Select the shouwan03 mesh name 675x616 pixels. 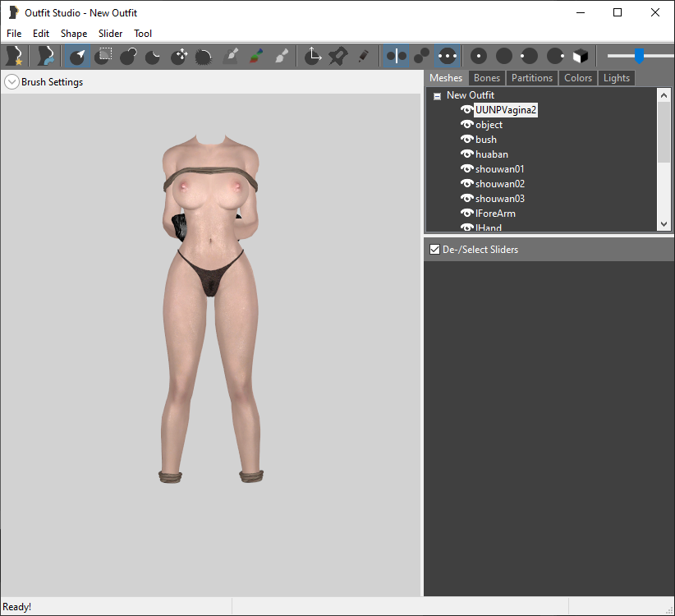pyautogui.click(x=500, y=199)
